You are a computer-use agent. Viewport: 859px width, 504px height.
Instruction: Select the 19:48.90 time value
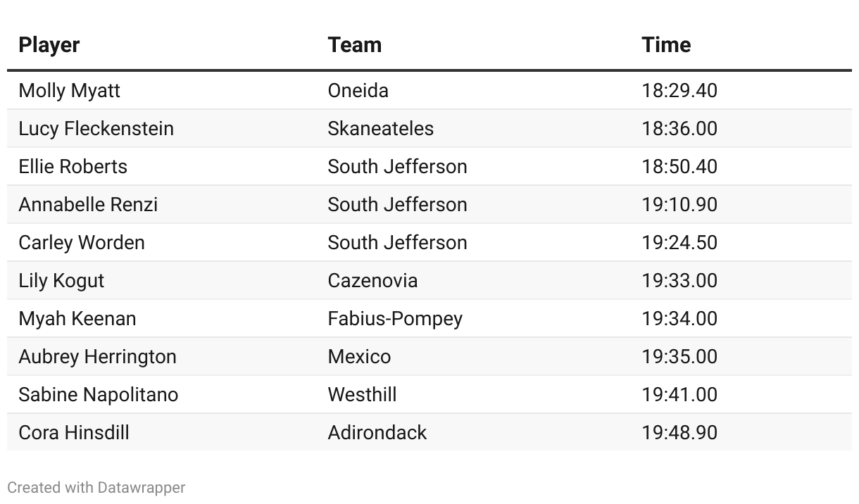click(680, 433)
